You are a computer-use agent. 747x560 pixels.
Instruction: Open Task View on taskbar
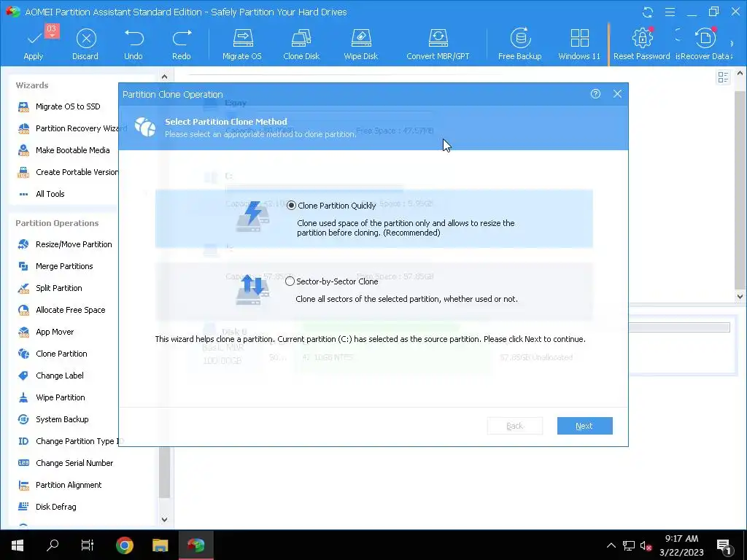[88, 545]
